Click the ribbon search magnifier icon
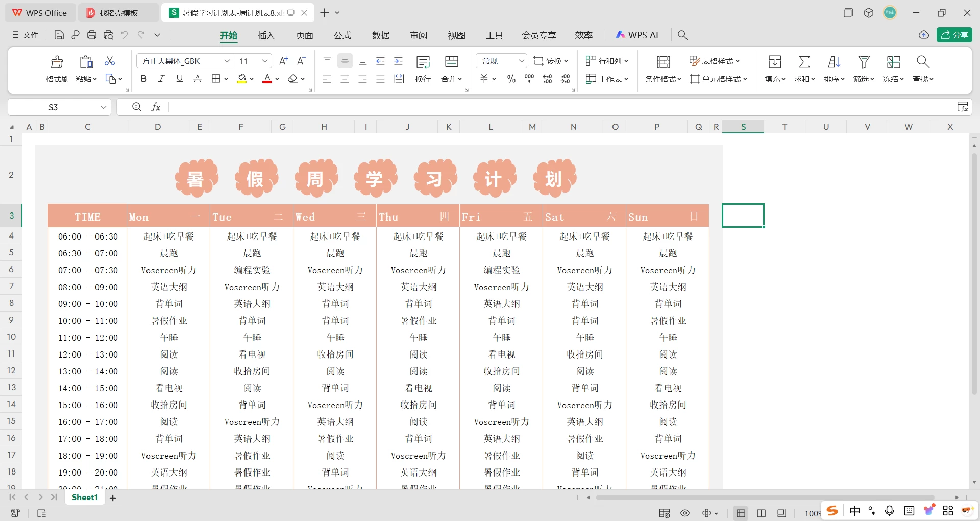The height and width of the screenshot is (521, 980). coord(682,35)
